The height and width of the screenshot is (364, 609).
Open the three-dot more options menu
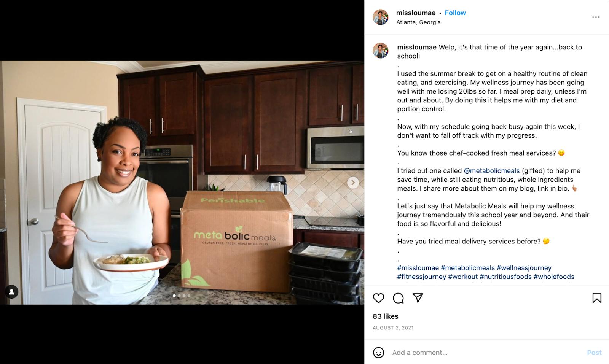[x=596, y=17]
